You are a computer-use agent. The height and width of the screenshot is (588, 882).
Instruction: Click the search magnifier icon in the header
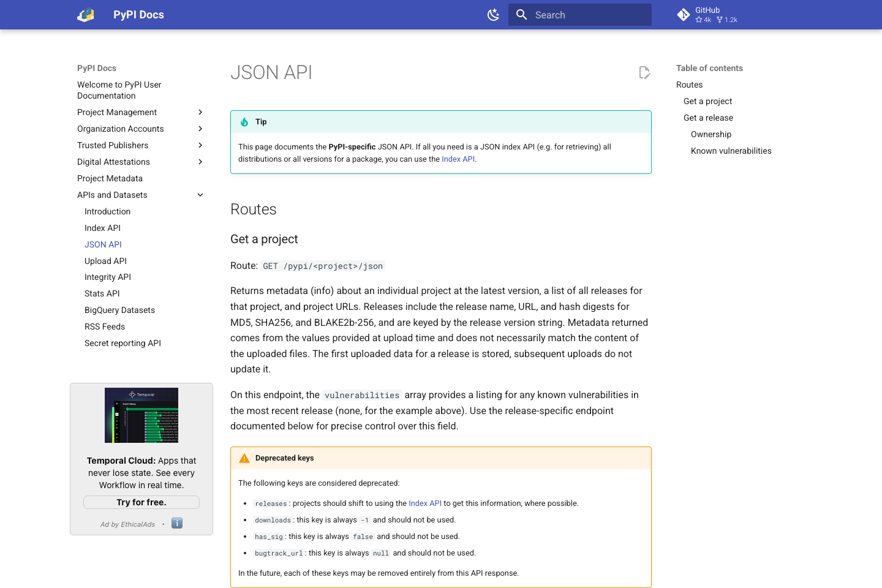(x=521, y=14)
